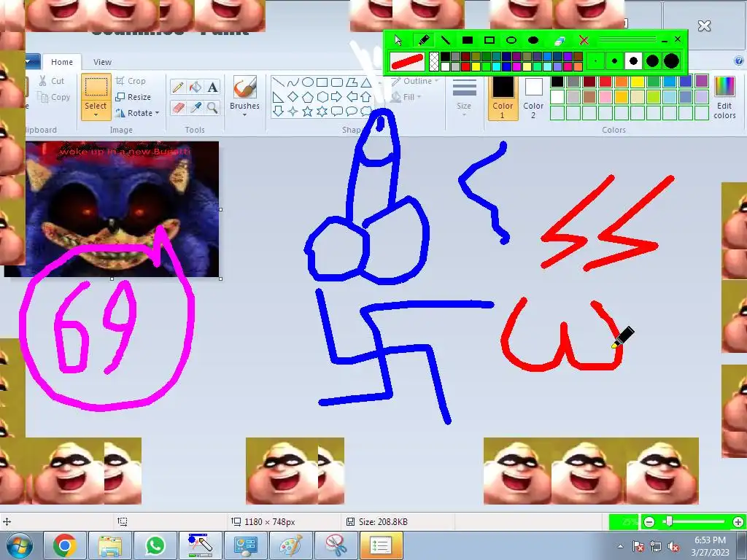This screenshot has width=747, height=560.
Task: Choose the pentagon shape in Shapes gallery
Action: pyautogui.click(x=308, y=97)
